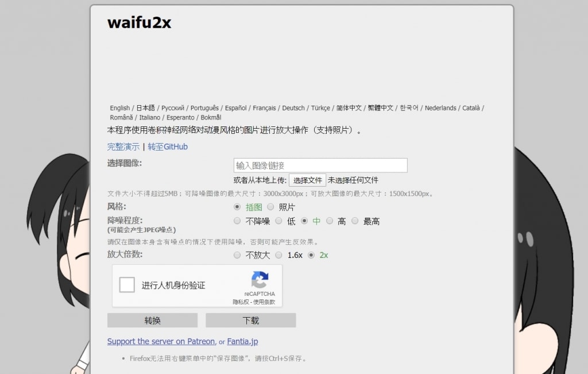Screen dimensions: 588x374
Task: Switch language to Română
Action: coord(121,117)
